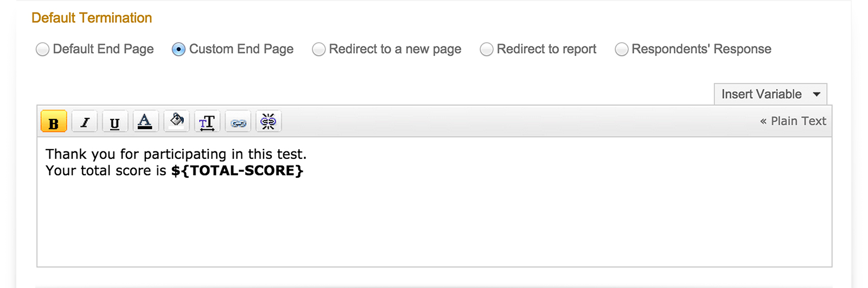Click the ${TOTAL-SCORE} variable in the message
Image resolution: width=868 pixels, height=288 pixels.
coord(237,170)
